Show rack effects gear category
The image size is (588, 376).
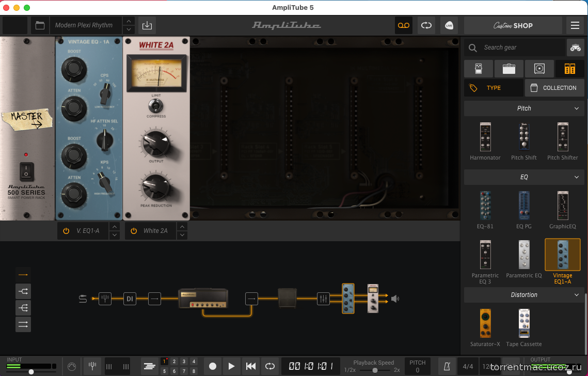pyautogui.click(x=569, y=69)
